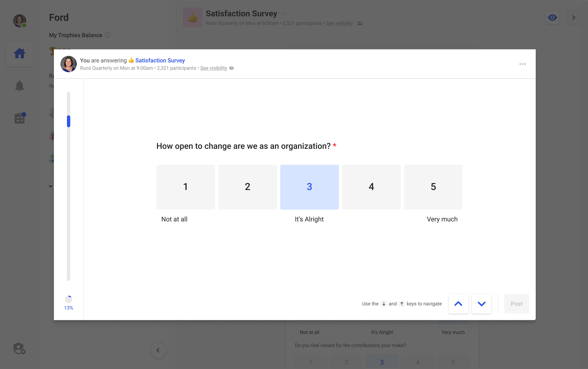Viewport: 588px width, 369px height.
Task: Open the See visibility link
Action: [x=213, y=68]
